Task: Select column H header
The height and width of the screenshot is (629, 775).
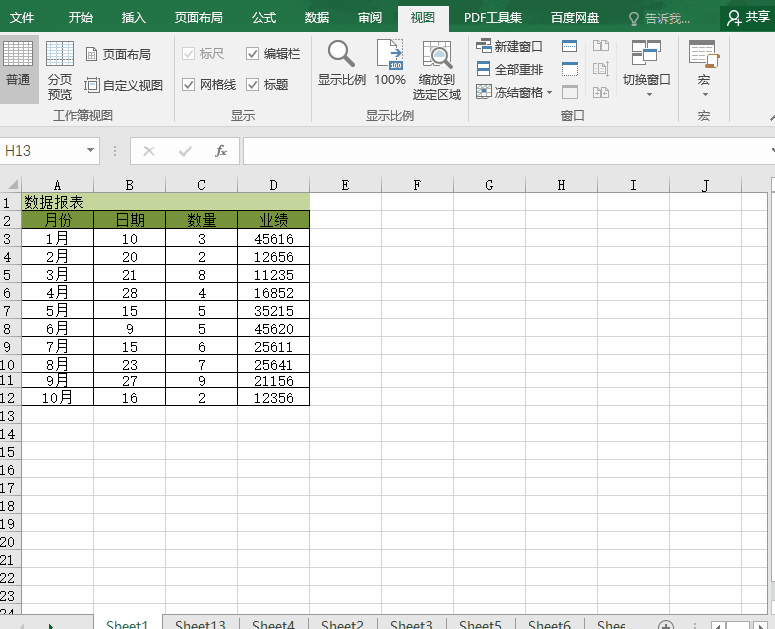Action: tap(561, 185)
